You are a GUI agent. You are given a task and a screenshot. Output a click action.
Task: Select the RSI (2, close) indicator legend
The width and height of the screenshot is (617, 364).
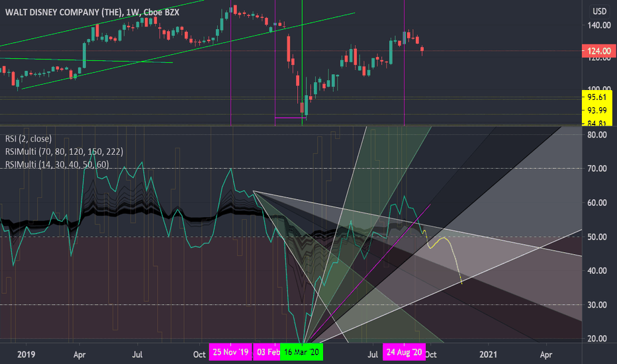point(28,138)
